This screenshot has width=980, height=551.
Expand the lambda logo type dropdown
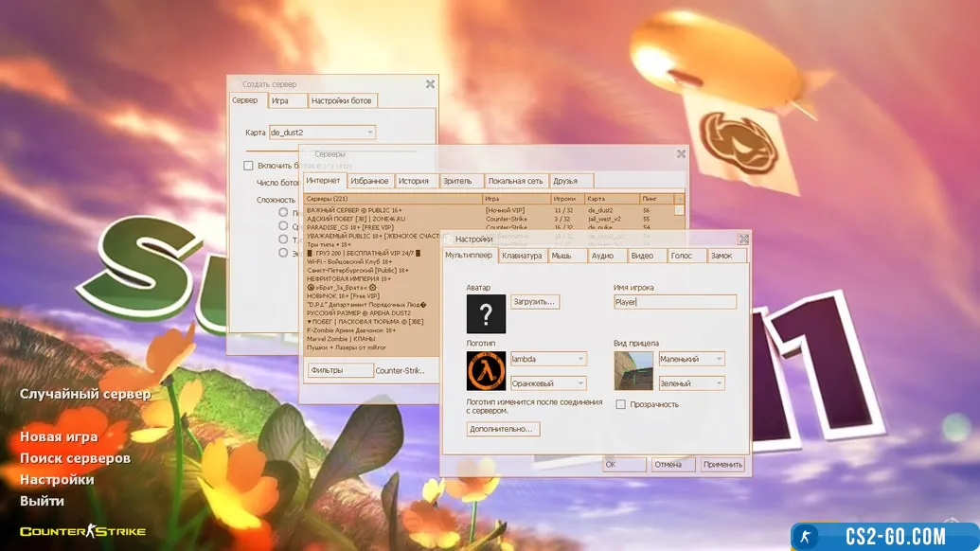[x=548, y=359]
